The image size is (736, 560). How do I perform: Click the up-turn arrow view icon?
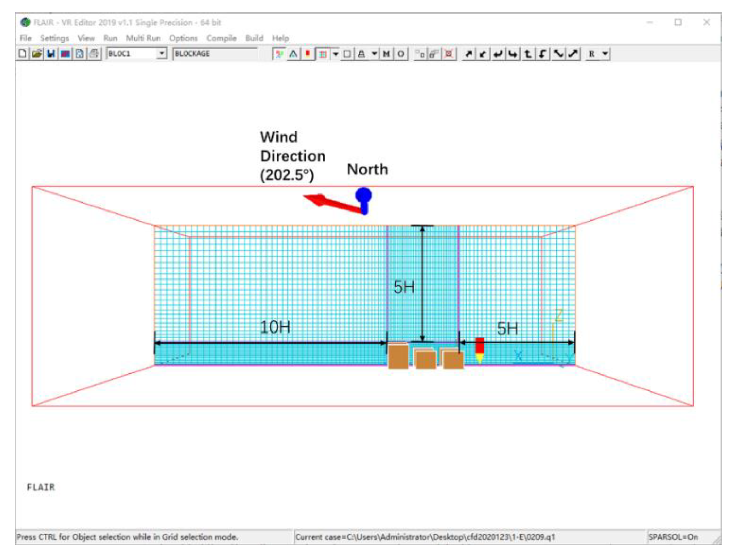coord(528,54)
